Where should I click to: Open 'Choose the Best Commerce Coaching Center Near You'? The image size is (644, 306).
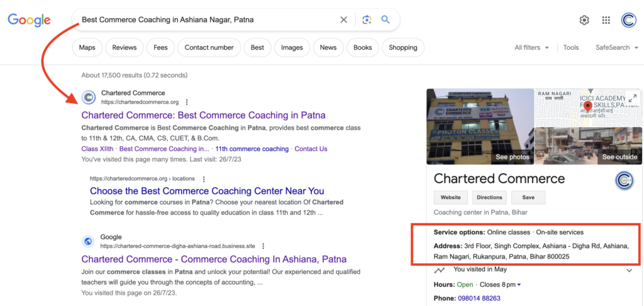pyautogui.click(x=207, y=191)
